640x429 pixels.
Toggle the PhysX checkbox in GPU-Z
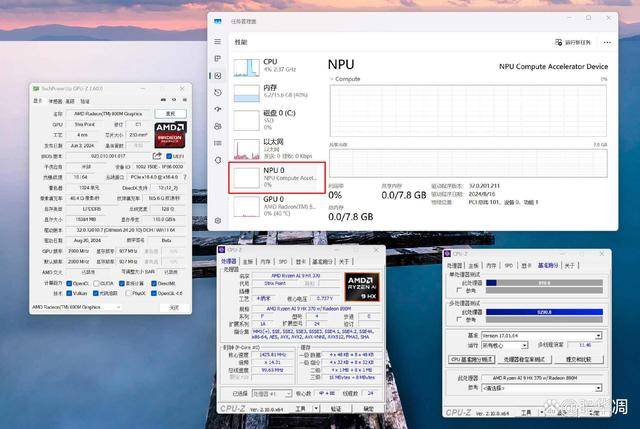129,293
